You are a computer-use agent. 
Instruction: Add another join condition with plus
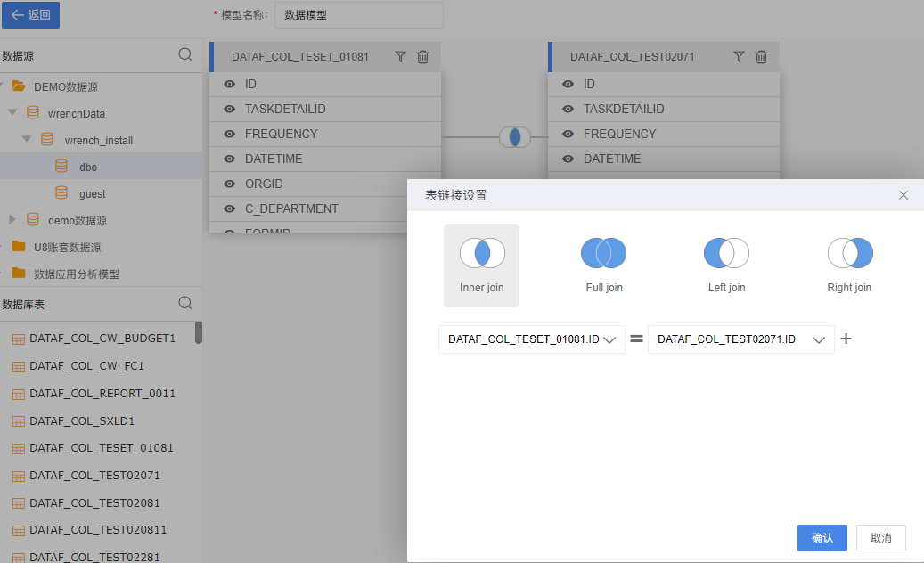pyautogui.click(x=846, y=339)
